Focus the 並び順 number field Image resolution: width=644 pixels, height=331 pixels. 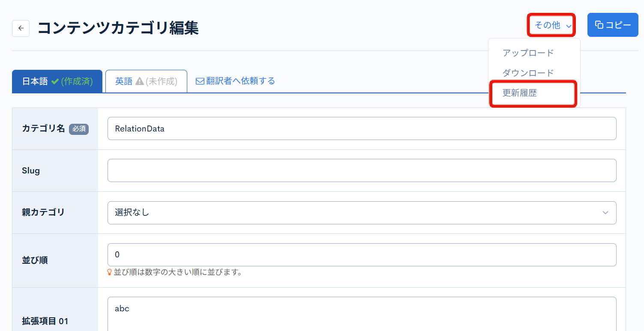coord(361,255)
